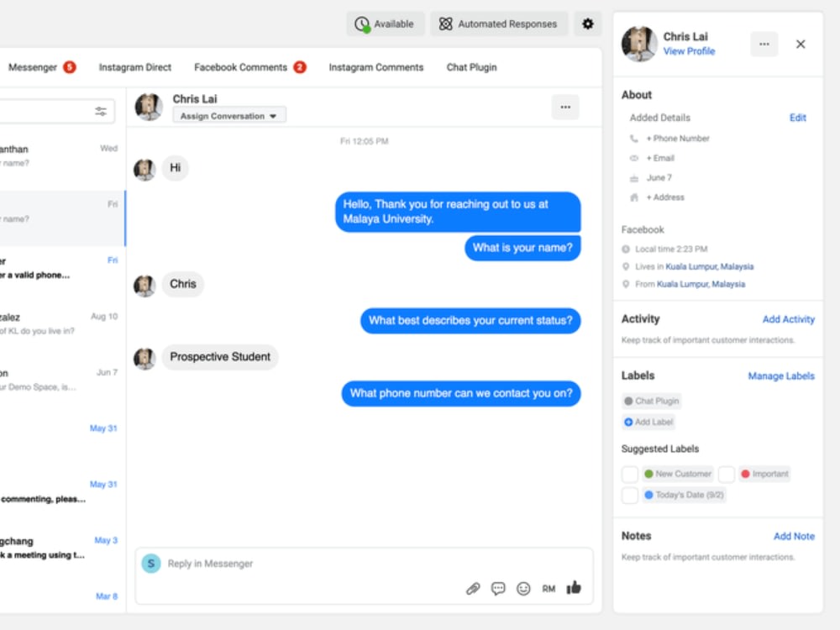The height and width of the screenshot is (630, 840).
Task: Click the plus icon on Add Label
Action: click(x=628, y=423)
